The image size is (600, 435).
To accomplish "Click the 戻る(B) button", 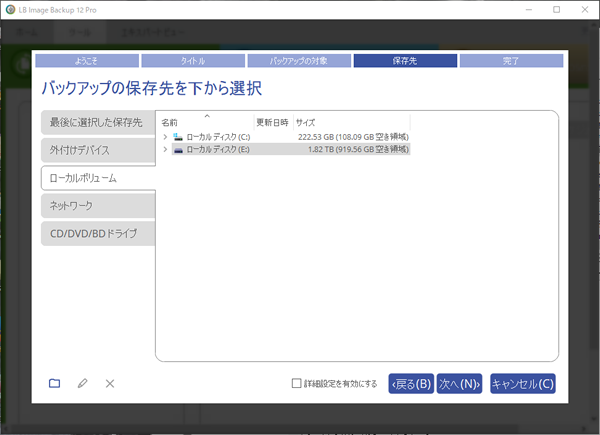I will point(411,383).
